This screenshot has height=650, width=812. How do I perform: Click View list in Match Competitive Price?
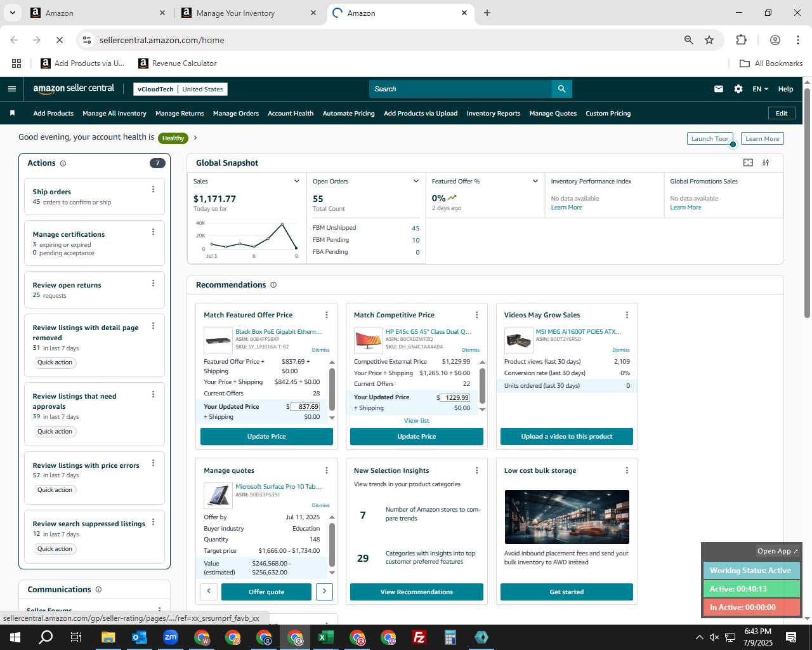pyautogui.click(x=417, y=420)
